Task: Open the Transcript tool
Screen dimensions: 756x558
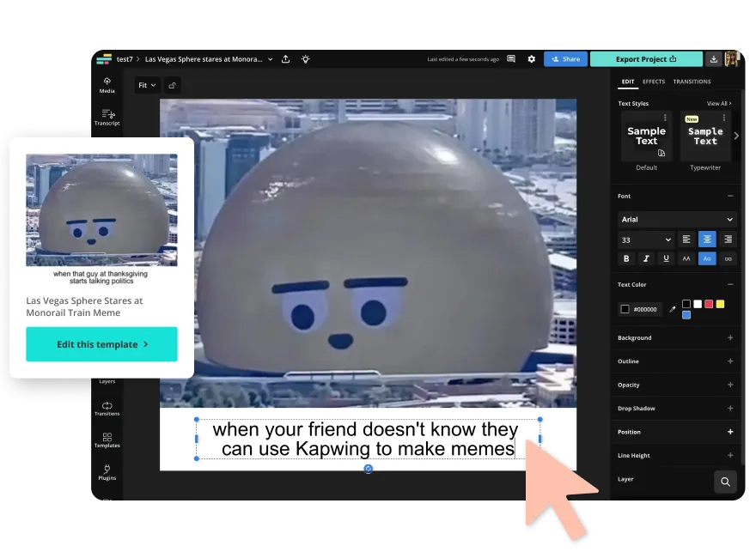Action: coord(107,117)
